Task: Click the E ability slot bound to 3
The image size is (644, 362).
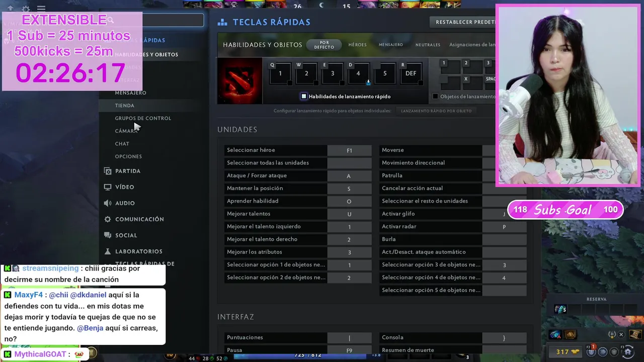Action: click(333, 73)
